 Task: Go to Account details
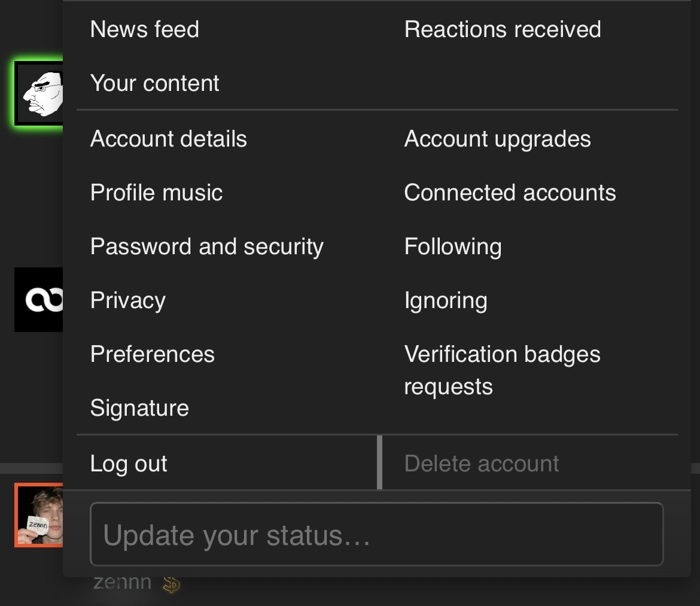tap(168, 139)
